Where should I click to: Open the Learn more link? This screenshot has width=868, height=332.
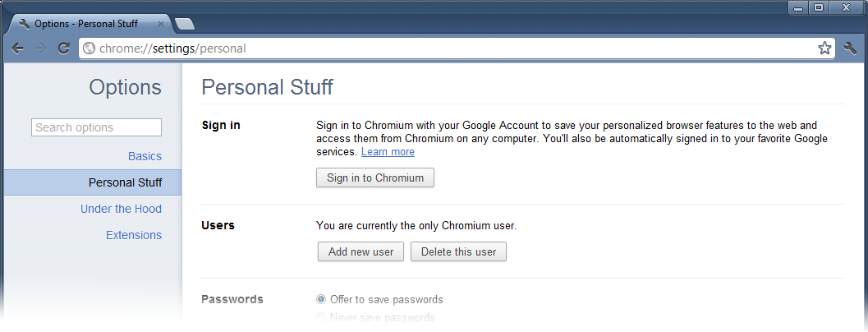pos(388,151)
